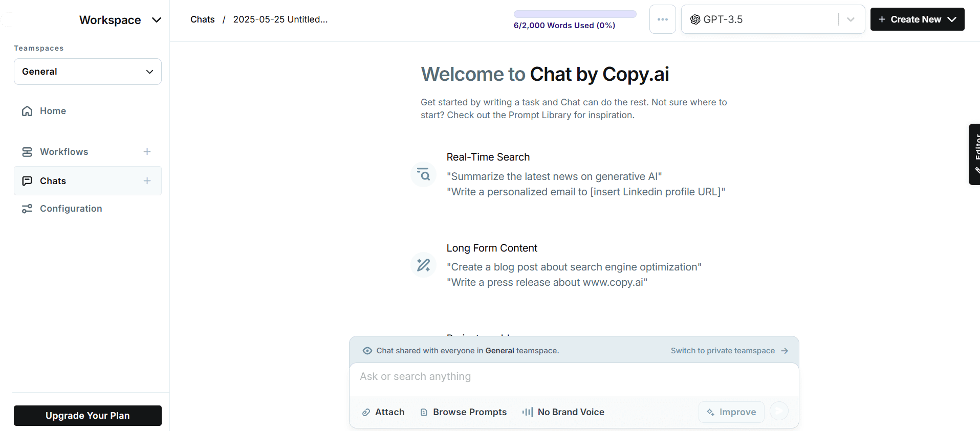Expand the General teamspace dropdown
The width and height of the screenshot is (980, 431).
pyautogui.click(x=149, y=72)
